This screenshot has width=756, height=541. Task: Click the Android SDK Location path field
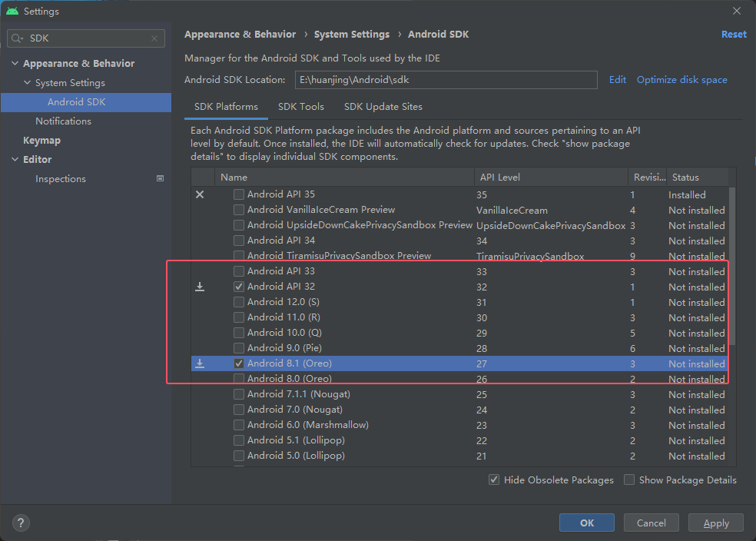(446, 80)
